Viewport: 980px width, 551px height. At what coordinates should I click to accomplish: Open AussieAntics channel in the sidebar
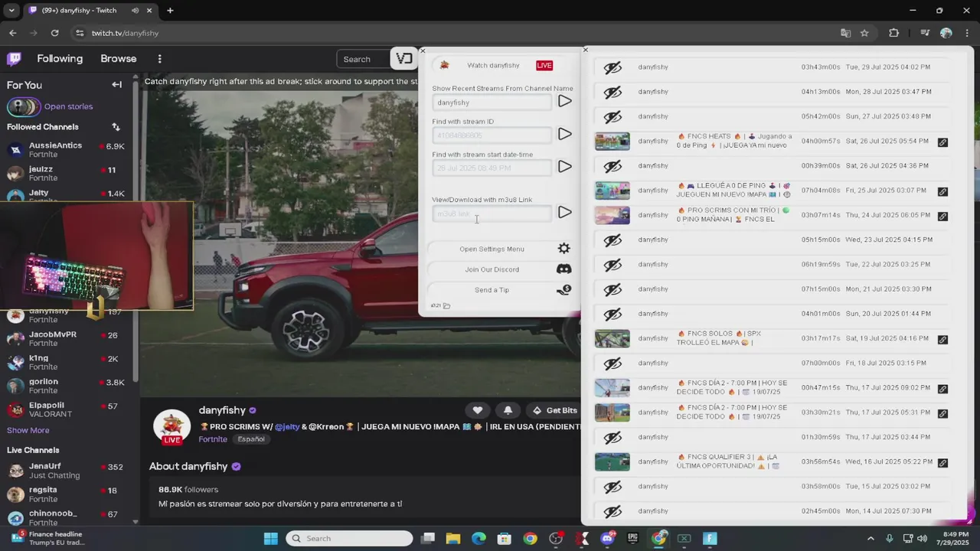coord(65,150)
